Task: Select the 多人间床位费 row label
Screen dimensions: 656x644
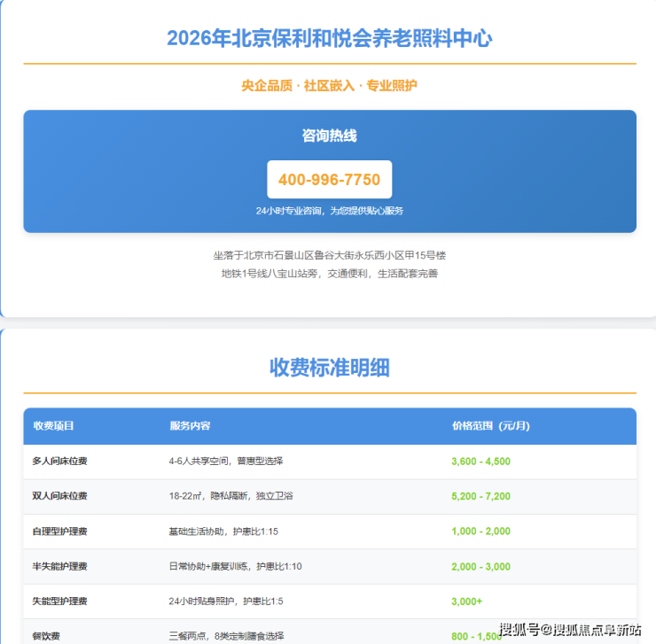Action: click(60, 462)
